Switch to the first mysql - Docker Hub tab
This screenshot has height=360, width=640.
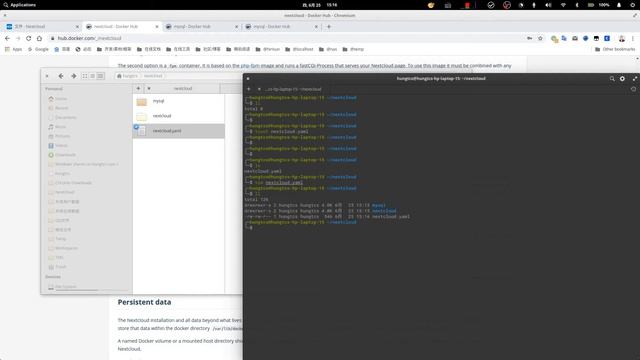201,27
